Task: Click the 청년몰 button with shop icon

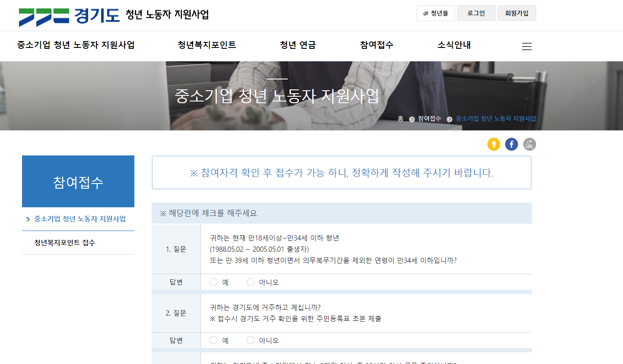Action: (435, 13)
